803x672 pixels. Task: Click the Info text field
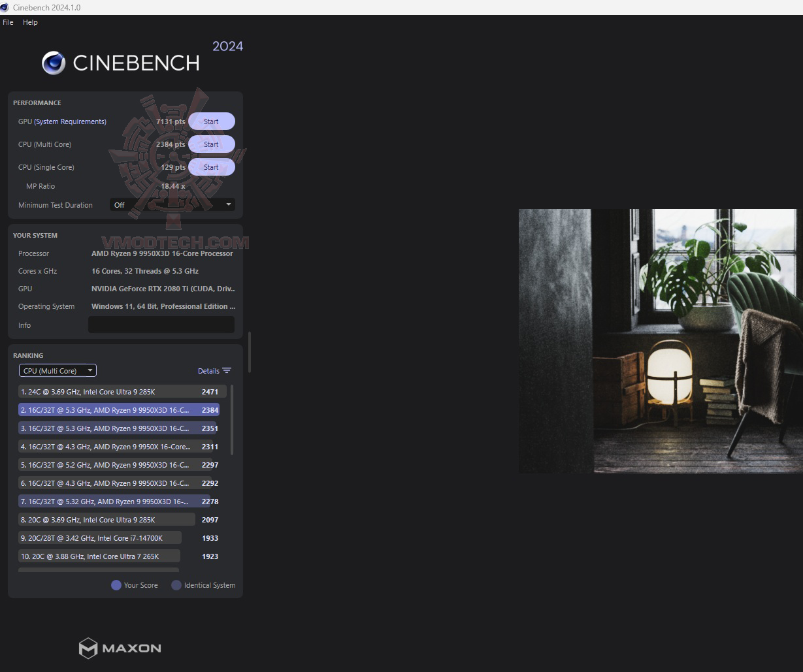tap(161, 325)
